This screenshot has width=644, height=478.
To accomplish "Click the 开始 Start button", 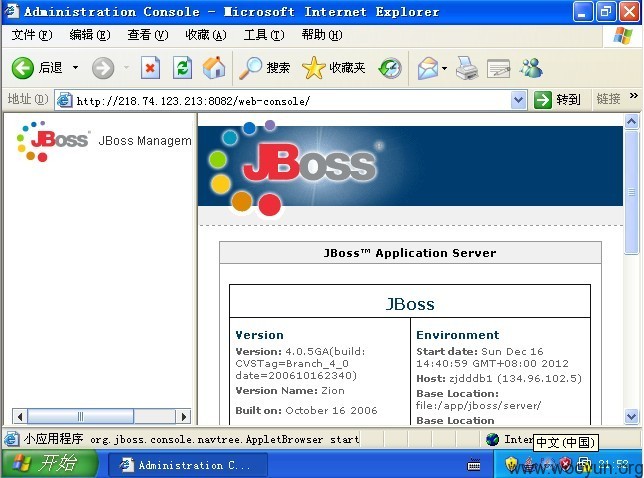I will pos(48,464).
